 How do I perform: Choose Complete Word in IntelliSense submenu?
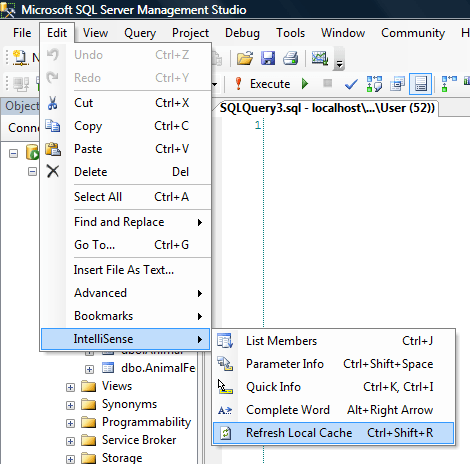click(334, 410)
